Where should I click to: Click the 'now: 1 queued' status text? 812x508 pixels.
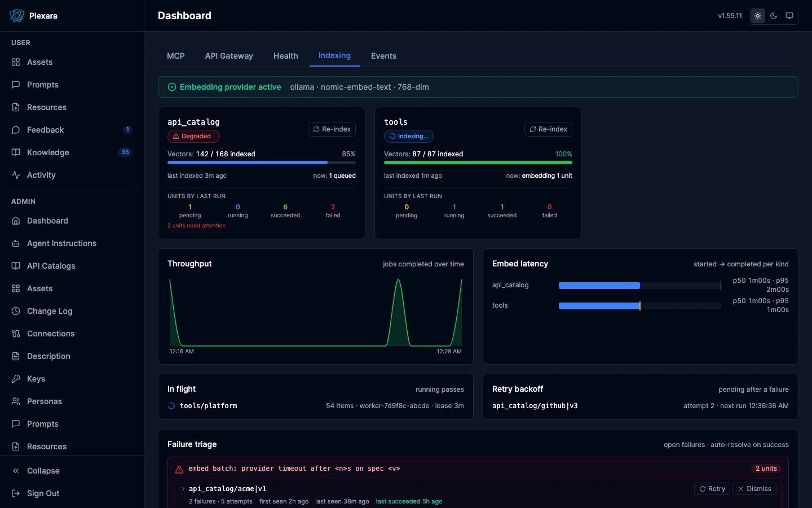[334, 176]
